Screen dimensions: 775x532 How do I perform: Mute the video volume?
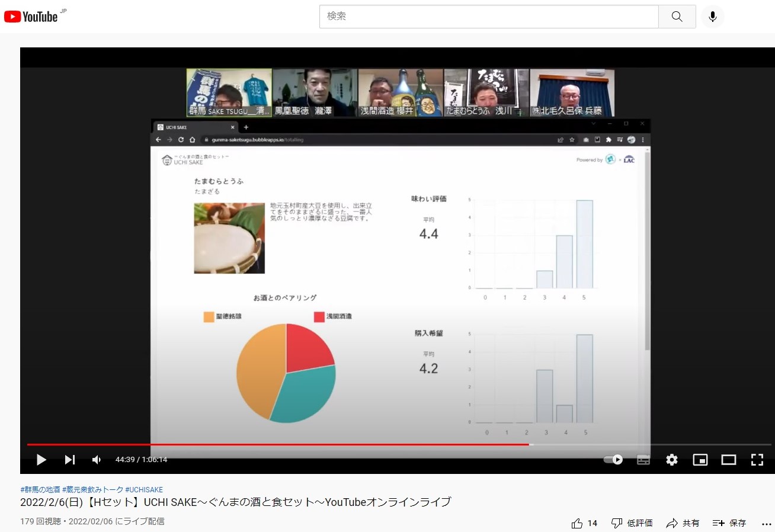(x=97, y=460)
